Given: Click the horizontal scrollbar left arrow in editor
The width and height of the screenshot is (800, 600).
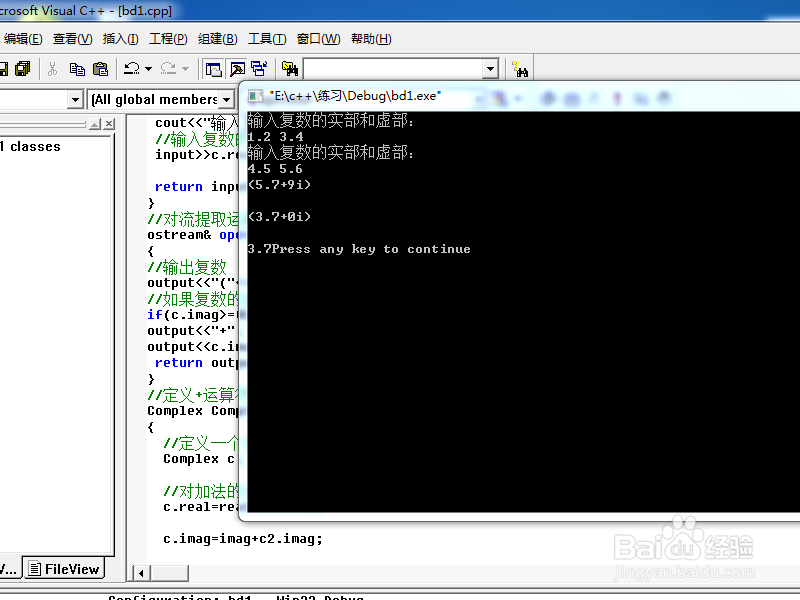Looking at the screenshot, I should (x=141, y=573).
